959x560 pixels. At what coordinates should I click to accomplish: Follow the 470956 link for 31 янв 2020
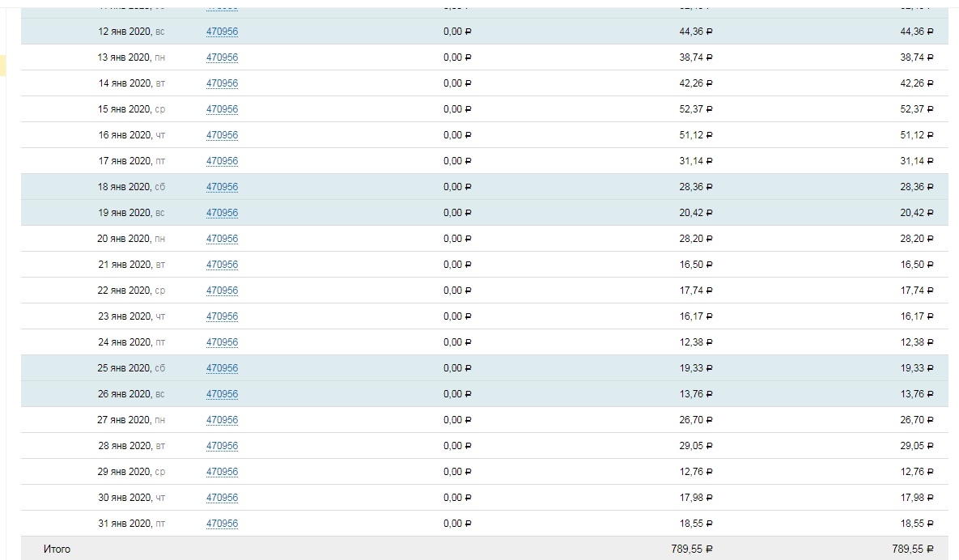click(222, 524)
